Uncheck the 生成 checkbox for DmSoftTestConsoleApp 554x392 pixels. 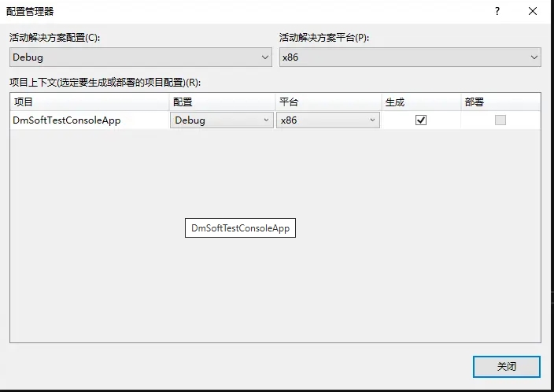coord(421,120)
